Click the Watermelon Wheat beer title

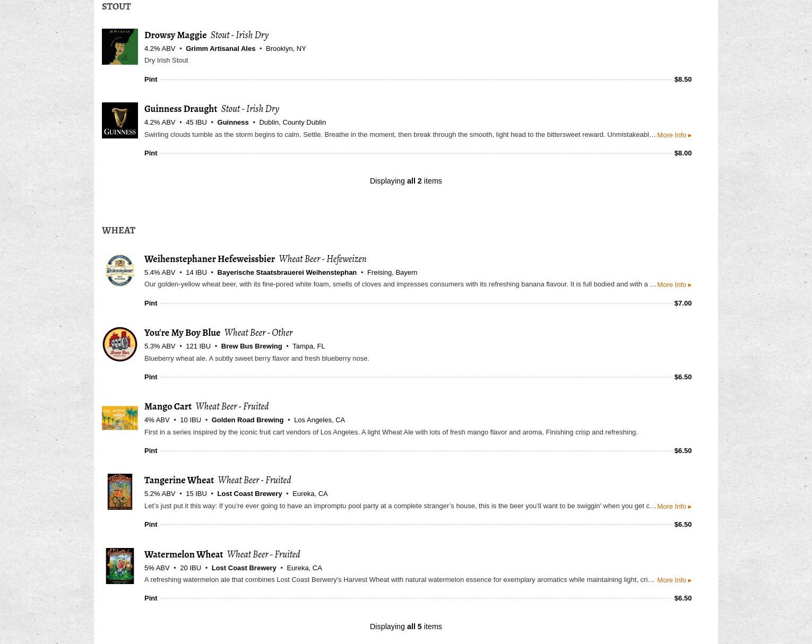(x=184, y=554)
